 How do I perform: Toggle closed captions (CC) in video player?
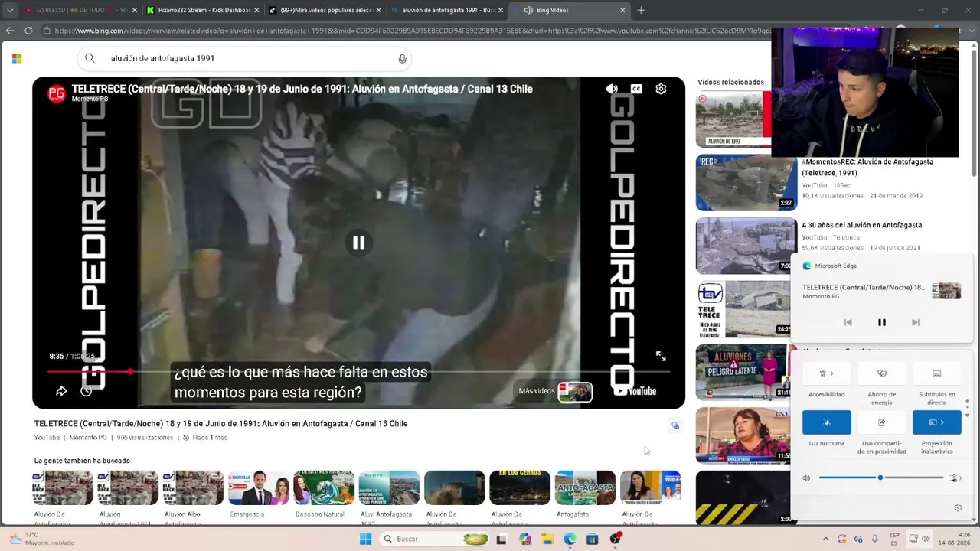[x=636, y=89]
